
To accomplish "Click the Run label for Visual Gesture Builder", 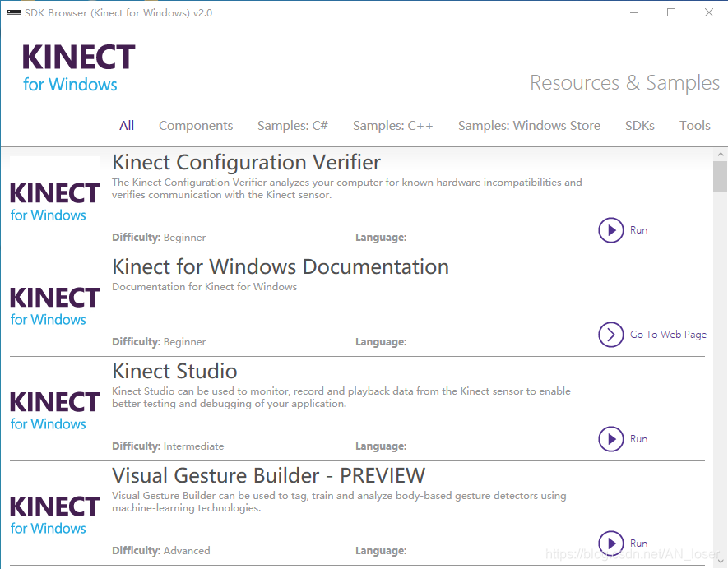I will [x=638, y=544].
